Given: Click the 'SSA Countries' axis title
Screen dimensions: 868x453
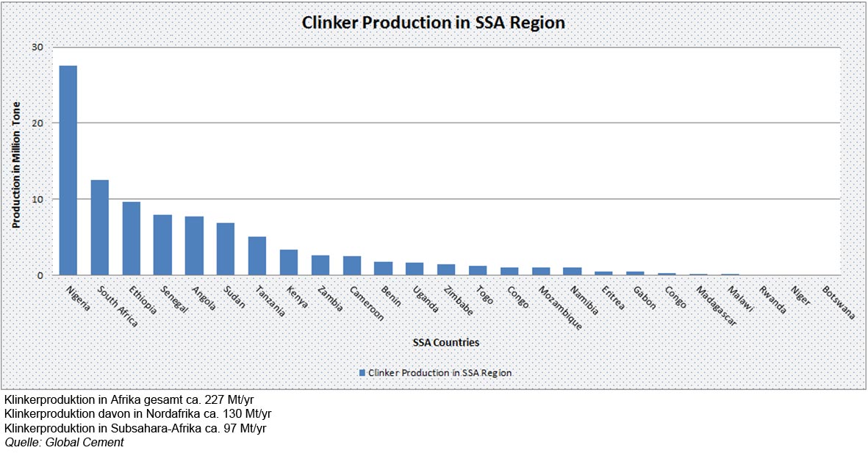Looking at the screenshot, I should coord(447,342).
